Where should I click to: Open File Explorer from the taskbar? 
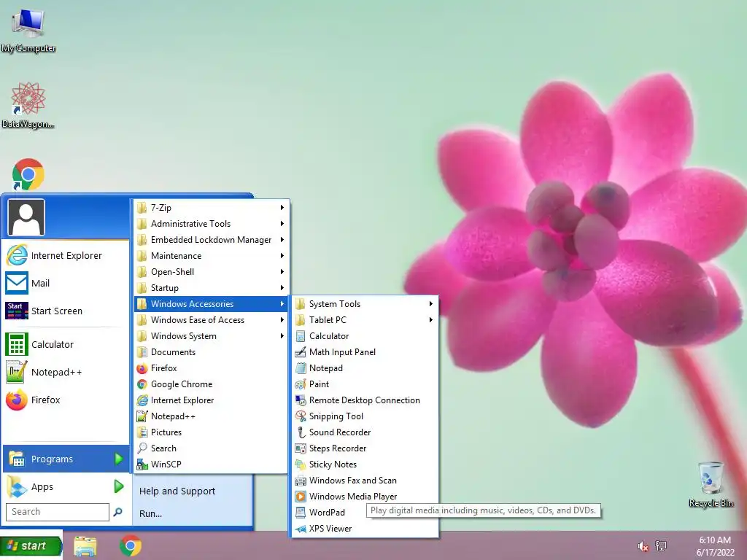click(x=85, y=546)
